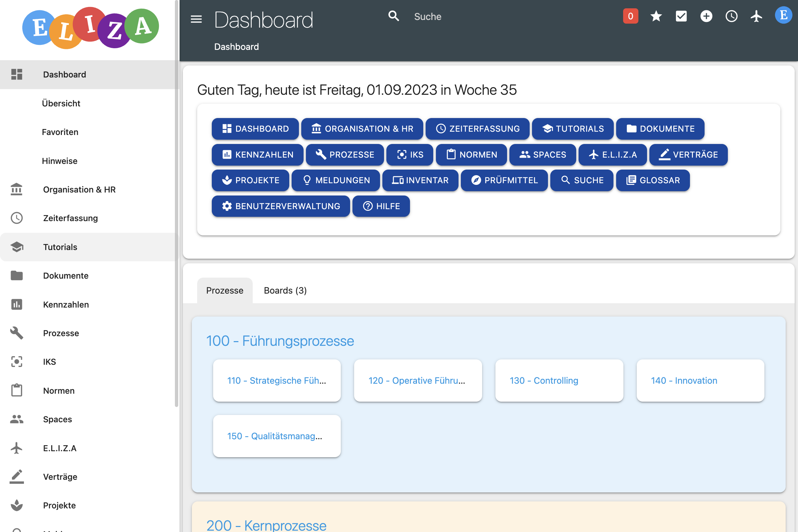Click the E.L.I.Z.A quick button
Viewport: 798px width, 532px height.
pyautogui.click(x=612, y=155)
